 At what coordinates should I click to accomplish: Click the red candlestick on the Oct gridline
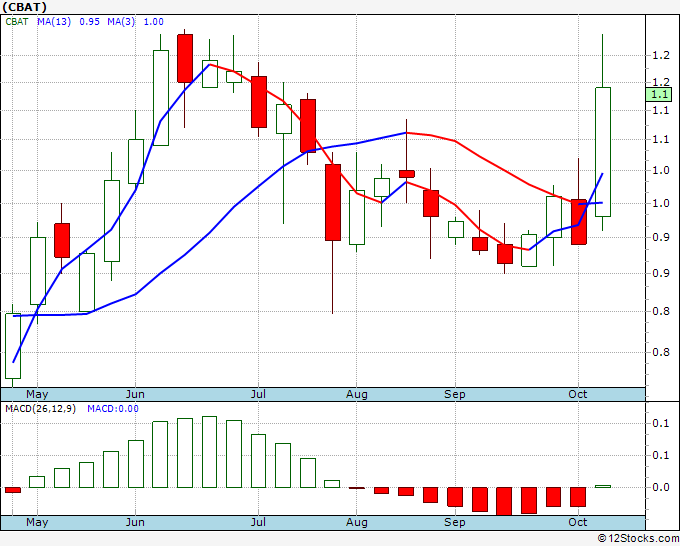coord(579,222)
